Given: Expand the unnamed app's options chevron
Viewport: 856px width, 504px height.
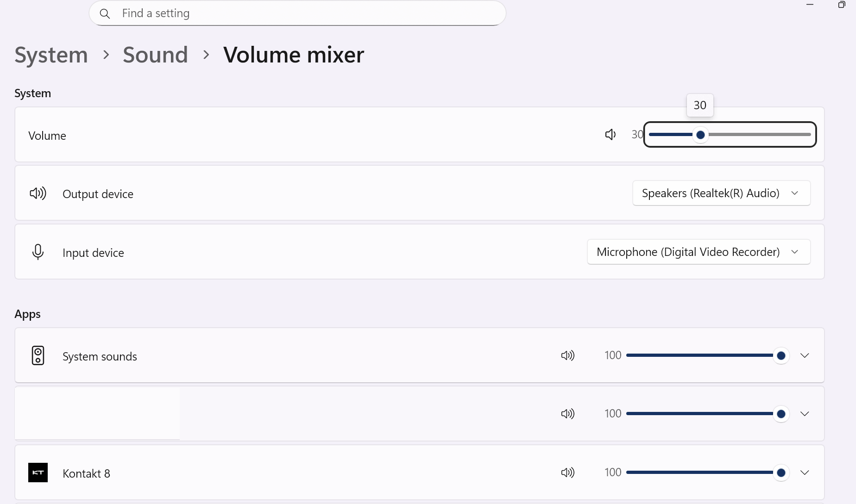Looking at the screenshot, I should (x=805, y=414).
